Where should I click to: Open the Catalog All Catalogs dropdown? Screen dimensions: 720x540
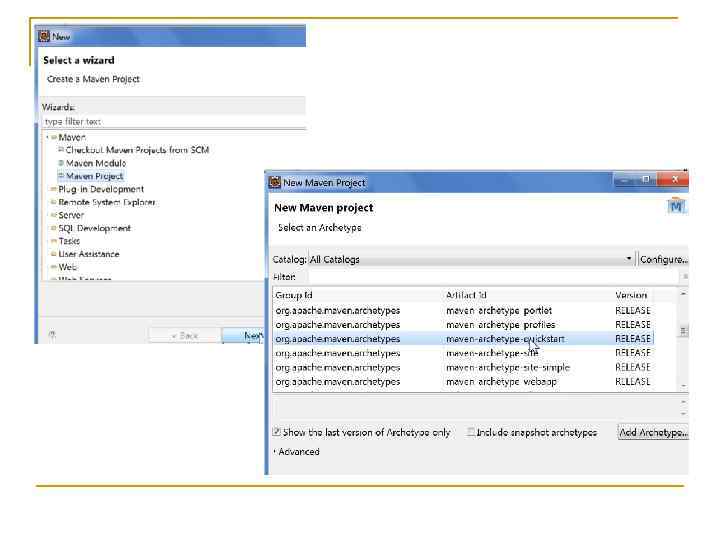click(471, 259)
